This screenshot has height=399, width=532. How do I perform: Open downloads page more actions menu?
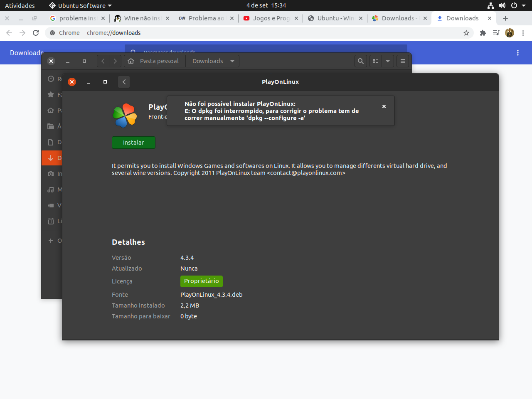pyautogui.click(x=518, y=53)
